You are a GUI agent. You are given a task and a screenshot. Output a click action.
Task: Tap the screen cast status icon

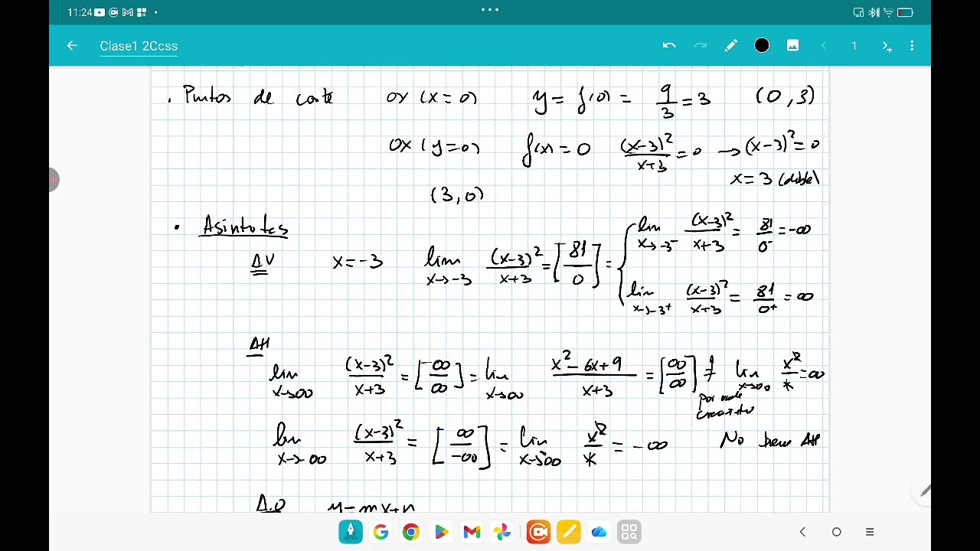pos(859,12)
